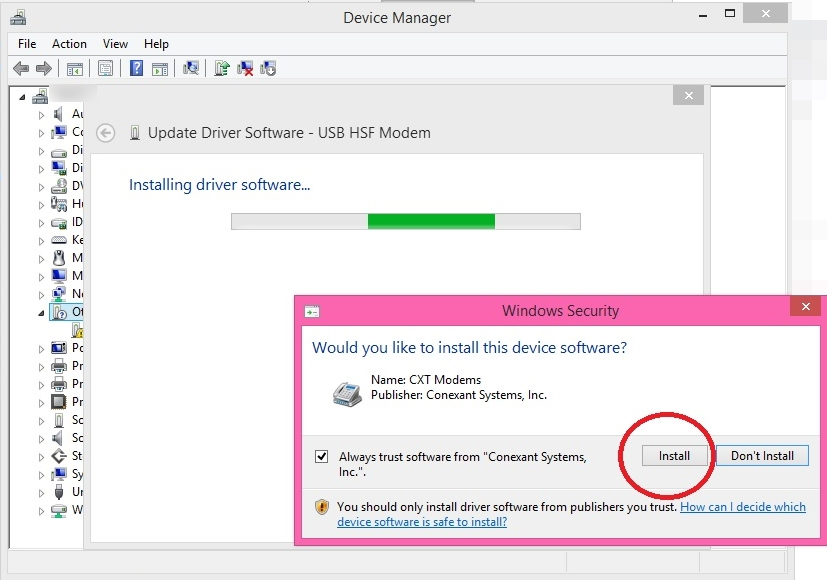Click the driver installation progress bar
The height and width of the screenshot is (580, 827).
(x=405, y=221)
